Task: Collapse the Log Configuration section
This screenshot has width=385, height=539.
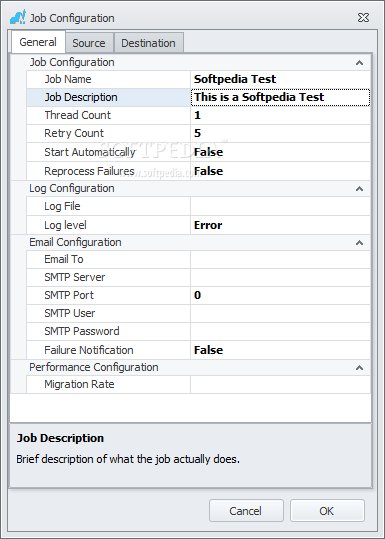Action: [x=359, y=188]
